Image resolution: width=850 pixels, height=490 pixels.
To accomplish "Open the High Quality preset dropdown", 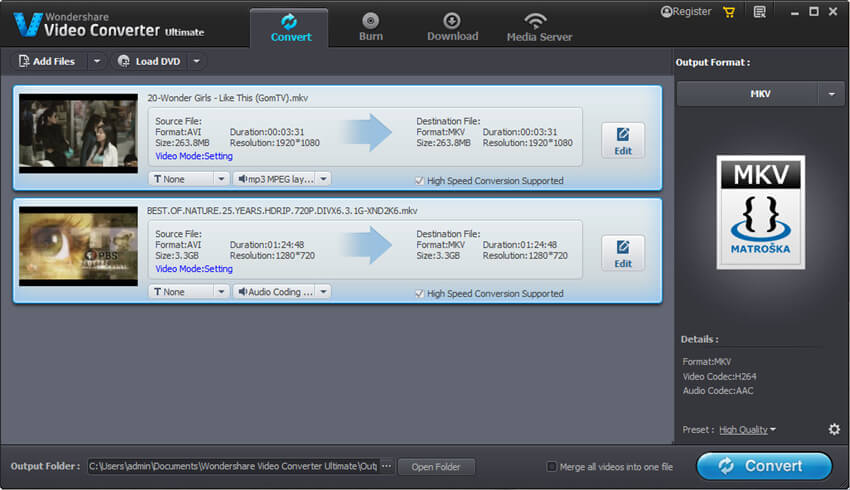I will click(x=748, y=430).
